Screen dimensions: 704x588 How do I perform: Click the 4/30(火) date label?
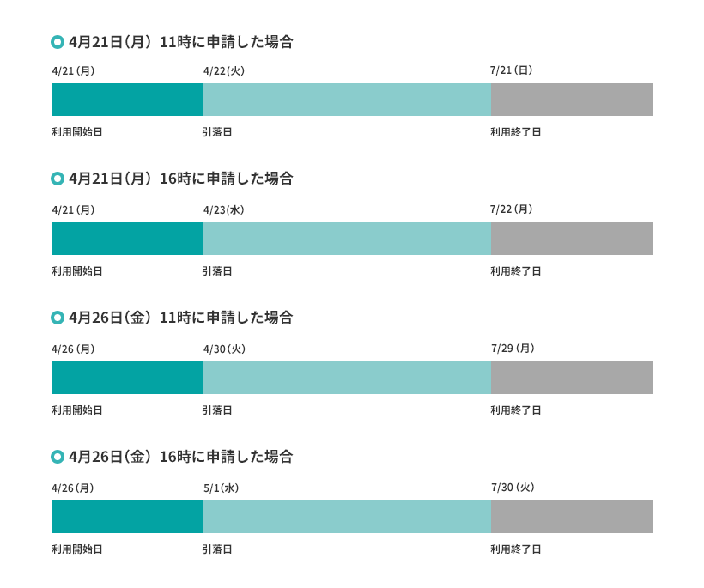224,349
